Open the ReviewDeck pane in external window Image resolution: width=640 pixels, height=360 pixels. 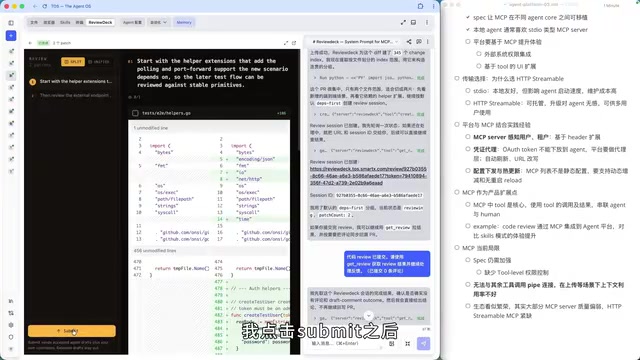[x=294, y=43]
